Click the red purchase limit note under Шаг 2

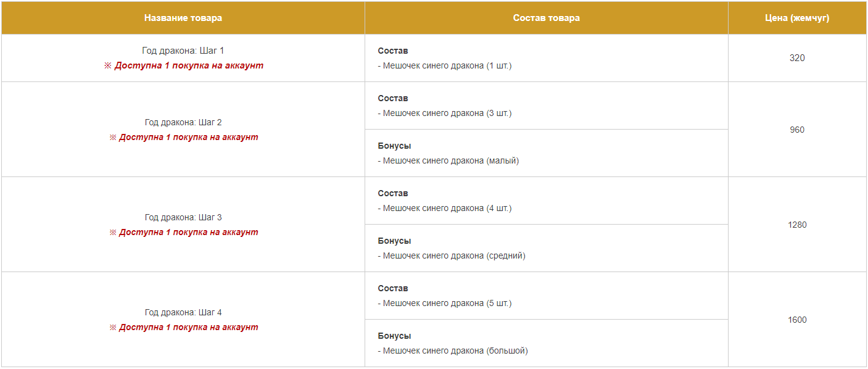coord(183,137)
